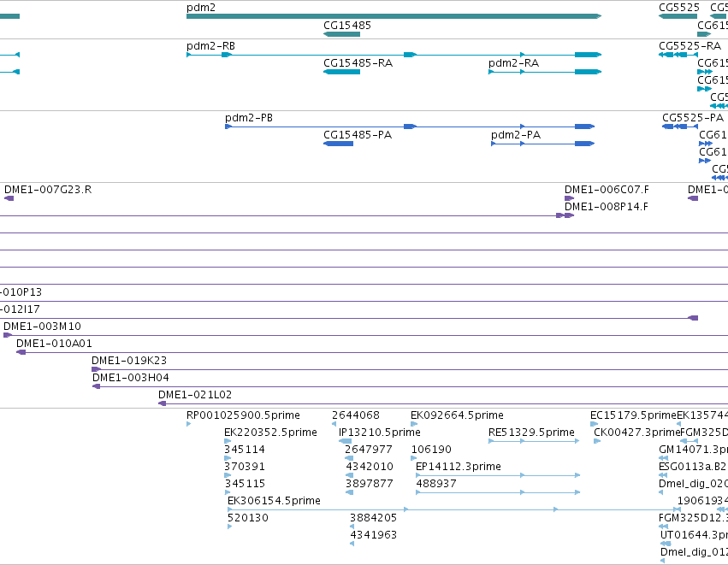Select the 345114 feature label
728x565 pixels.
click(x=245, y=450)
